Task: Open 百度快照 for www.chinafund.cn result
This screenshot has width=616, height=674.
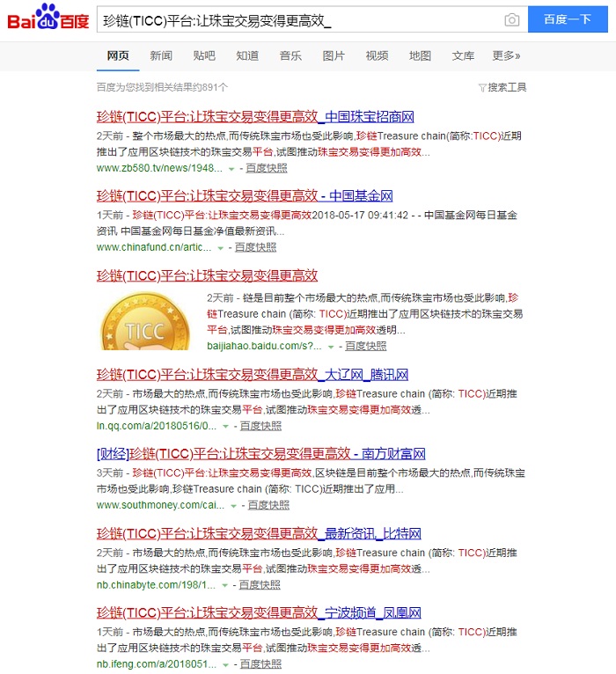Action: (x=256, y=247)
